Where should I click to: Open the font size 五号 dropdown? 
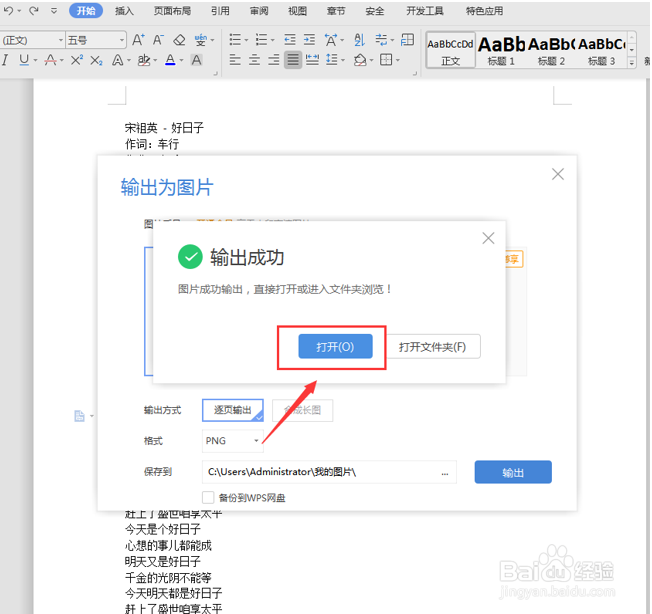121,40
